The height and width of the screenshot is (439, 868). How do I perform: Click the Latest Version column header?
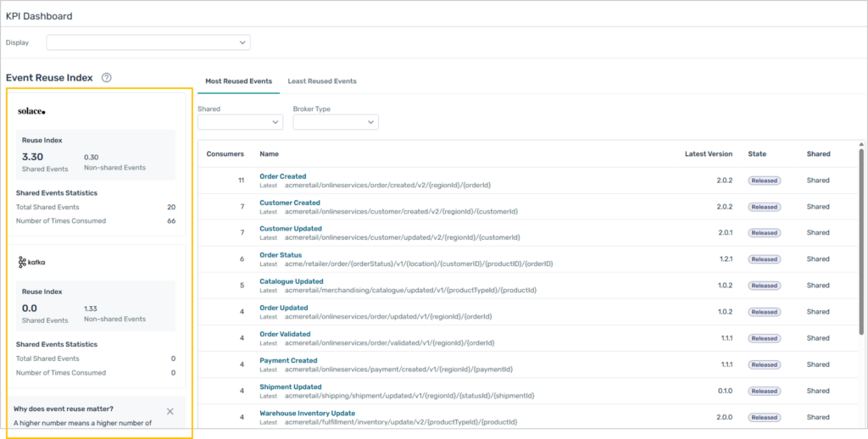(708, 154)
